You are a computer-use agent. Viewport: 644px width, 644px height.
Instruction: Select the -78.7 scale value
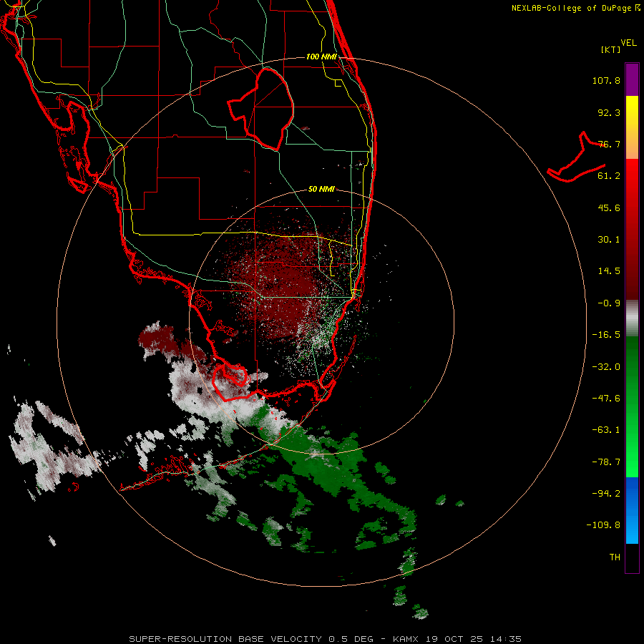pyautogui.click(x=606, y=462)
